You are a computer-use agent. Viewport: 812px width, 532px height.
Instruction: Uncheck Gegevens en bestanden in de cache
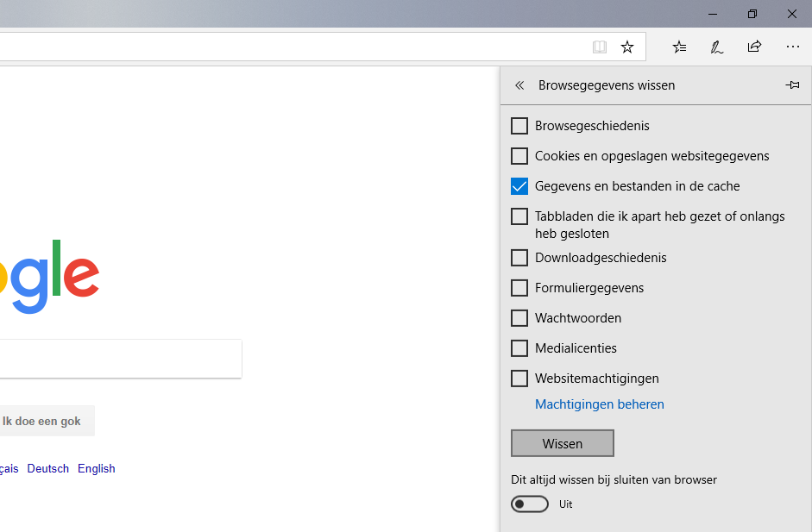pyautogui.click(x=519, y=186)
